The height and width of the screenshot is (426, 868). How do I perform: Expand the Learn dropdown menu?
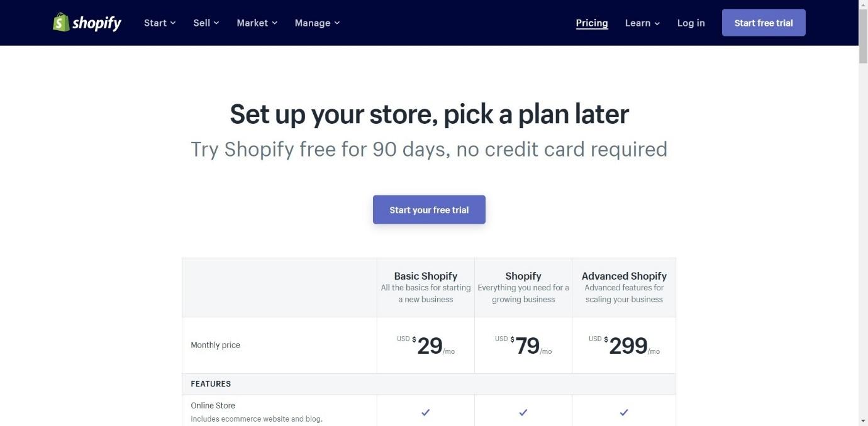coord(642,23)
